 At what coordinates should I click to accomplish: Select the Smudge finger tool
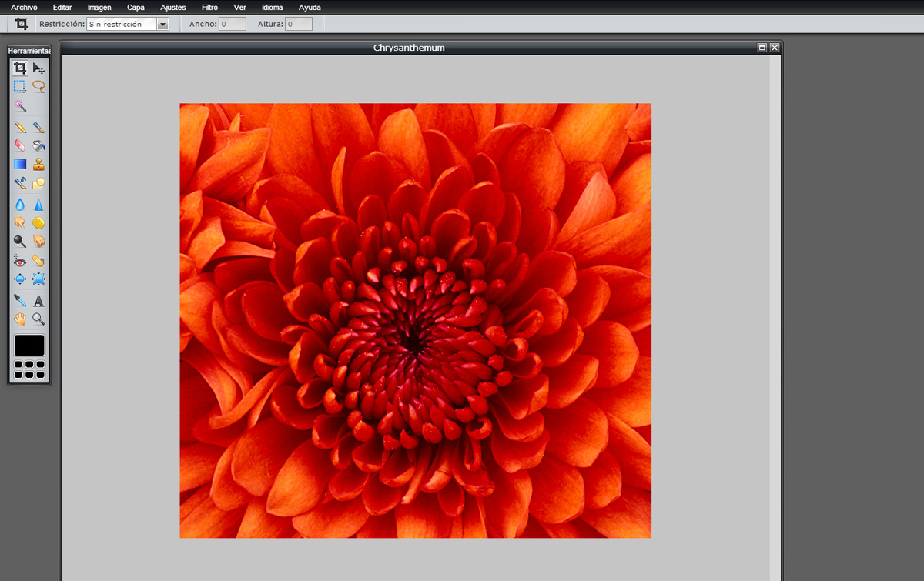click(20, 223)
